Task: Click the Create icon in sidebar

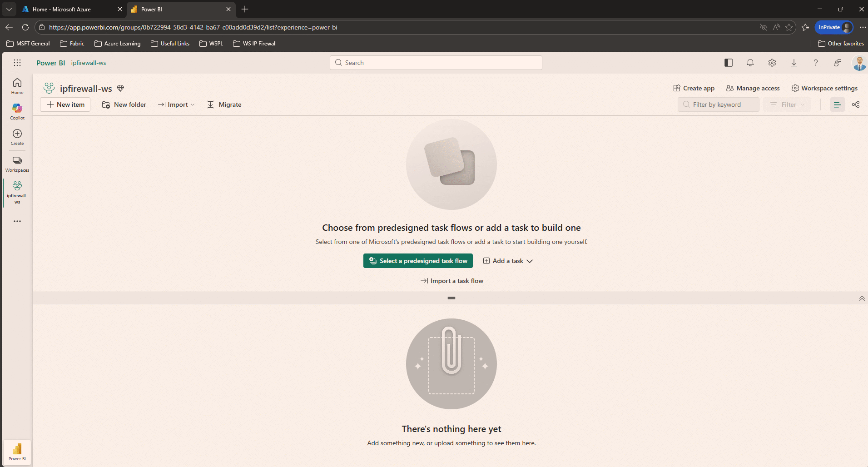Action: (17, 136)
